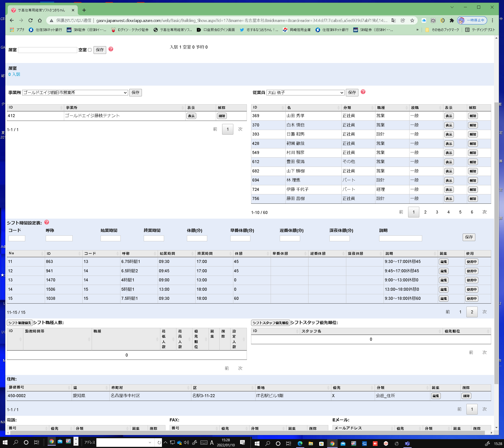
Task: Expand 従業員 dropdown showing 大山 依子
Action: click(x=305, y=92)
